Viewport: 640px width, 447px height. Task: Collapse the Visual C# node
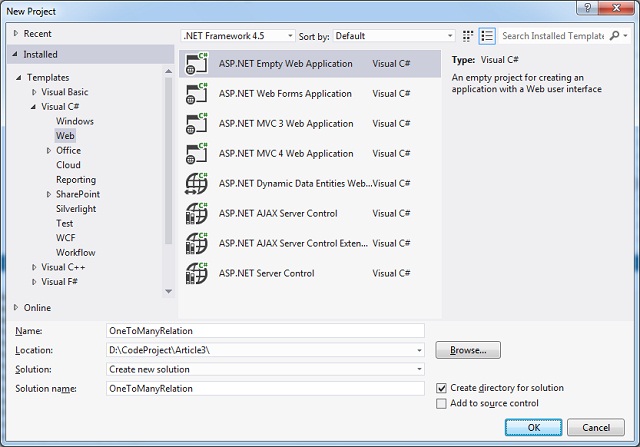[33, 107]
